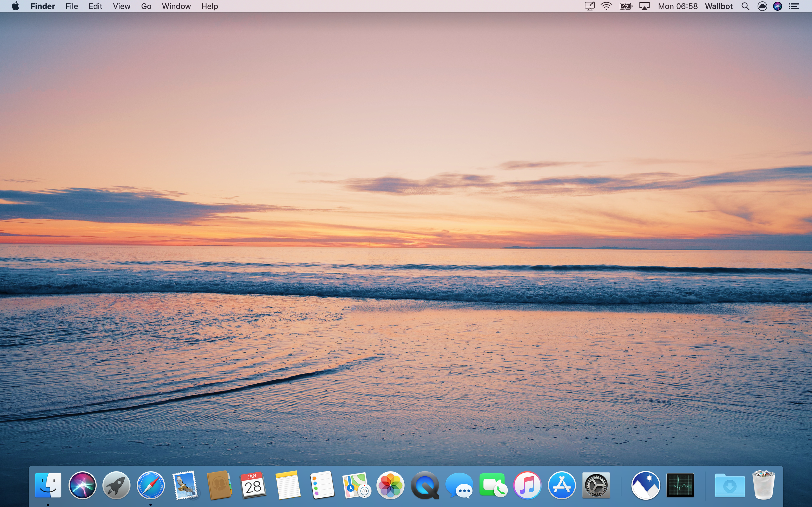Show the Notification Center list icon
This screenshot has width=812, height=507.
(794, 6)
